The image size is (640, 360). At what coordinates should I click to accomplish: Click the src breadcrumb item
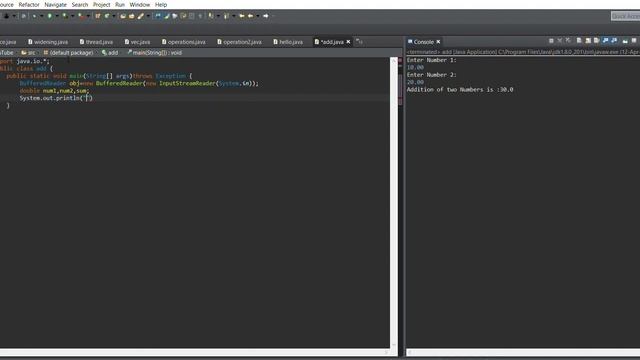tap(29, 53)
